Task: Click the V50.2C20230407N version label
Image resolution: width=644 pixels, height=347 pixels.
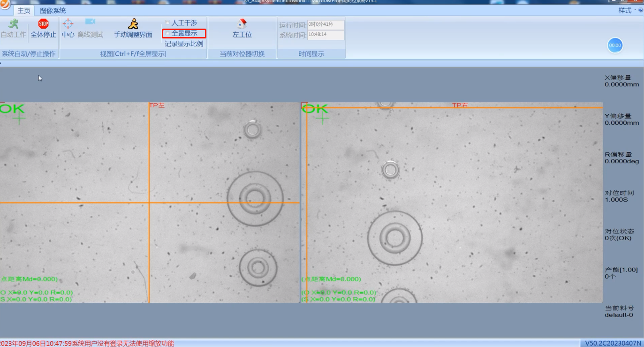Action: 612,343
